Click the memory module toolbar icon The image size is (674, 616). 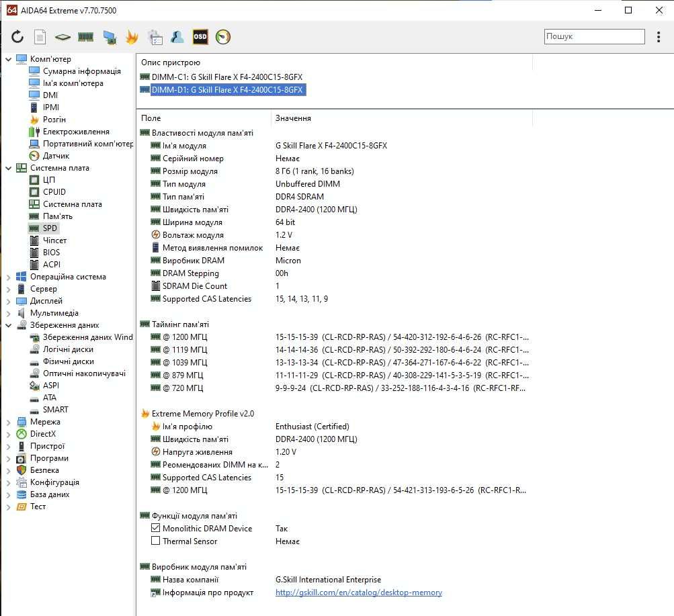[x=86, y=38]
